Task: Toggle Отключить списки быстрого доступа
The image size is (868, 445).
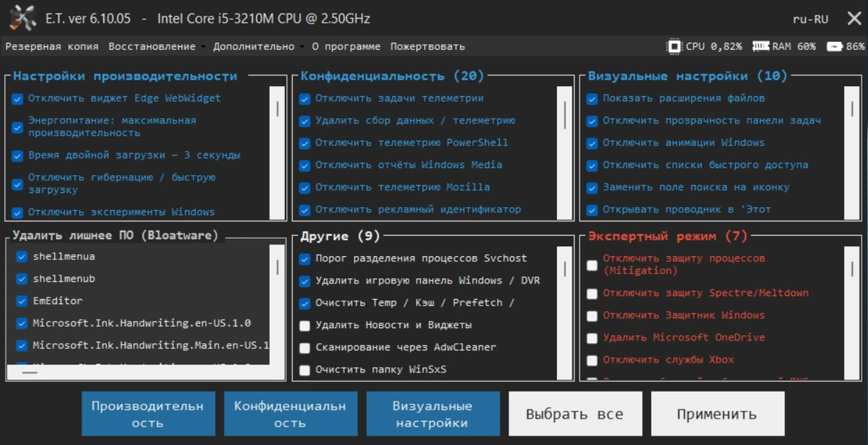Action: pos(592,166)
